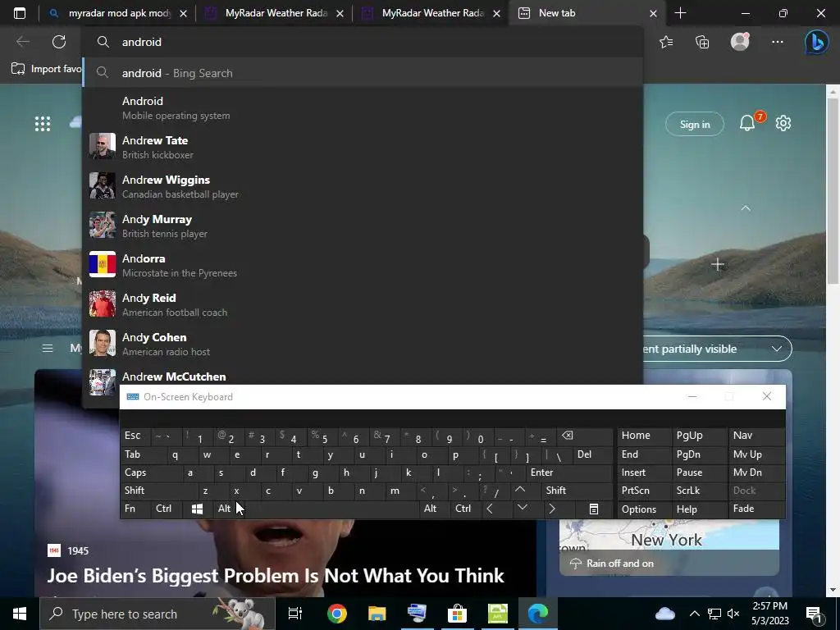Open File Explorer from the taskbar
840x630 pixels.
point(377,614)
